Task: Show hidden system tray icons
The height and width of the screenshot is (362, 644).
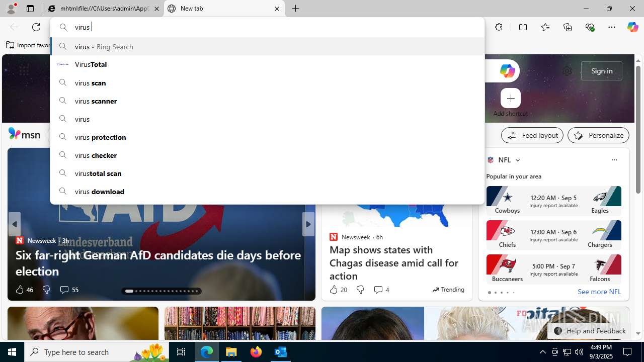Action: click(x=542, y=352)
